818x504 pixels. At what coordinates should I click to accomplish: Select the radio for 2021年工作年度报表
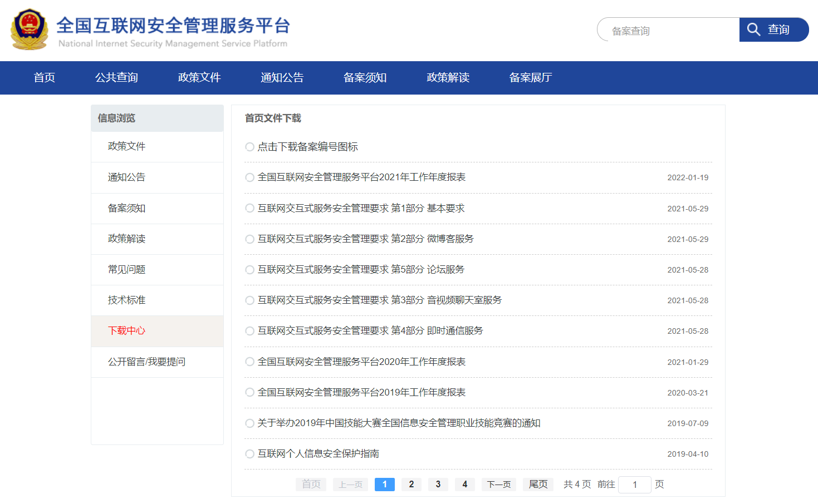249,177
